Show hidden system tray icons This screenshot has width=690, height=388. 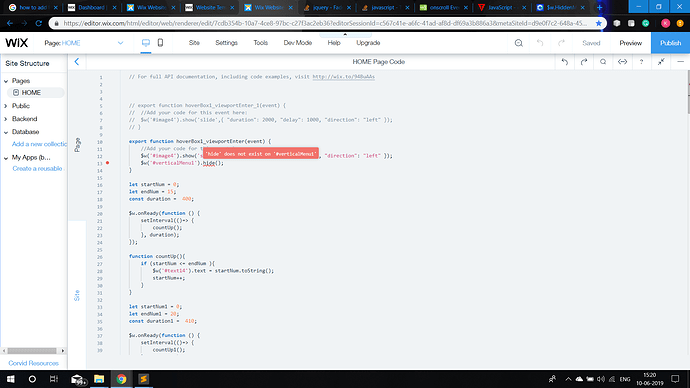click(x=568, y=379)
